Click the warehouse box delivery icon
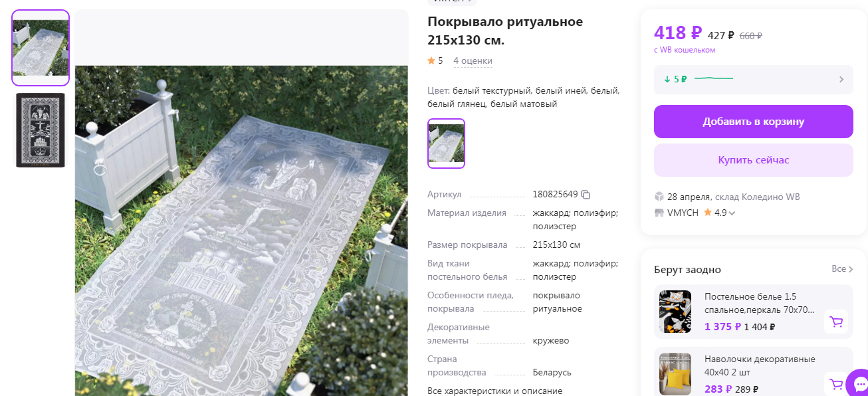Viewport: 868px width, 396px height. [x=659, y=197]
